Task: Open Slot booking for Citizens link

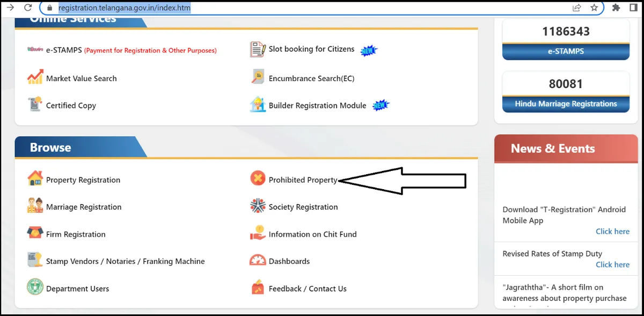Action: [x=311, y=49]
